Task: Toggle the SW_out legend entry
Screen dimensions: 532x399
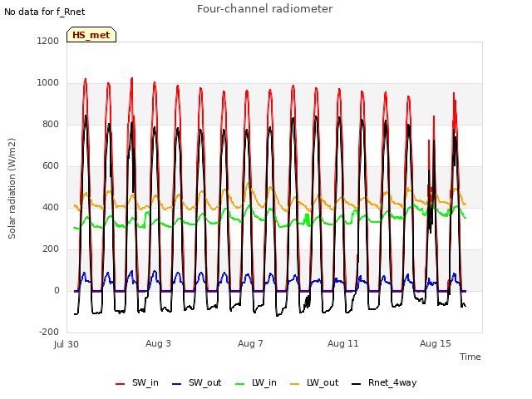Action: pos(196,383)
